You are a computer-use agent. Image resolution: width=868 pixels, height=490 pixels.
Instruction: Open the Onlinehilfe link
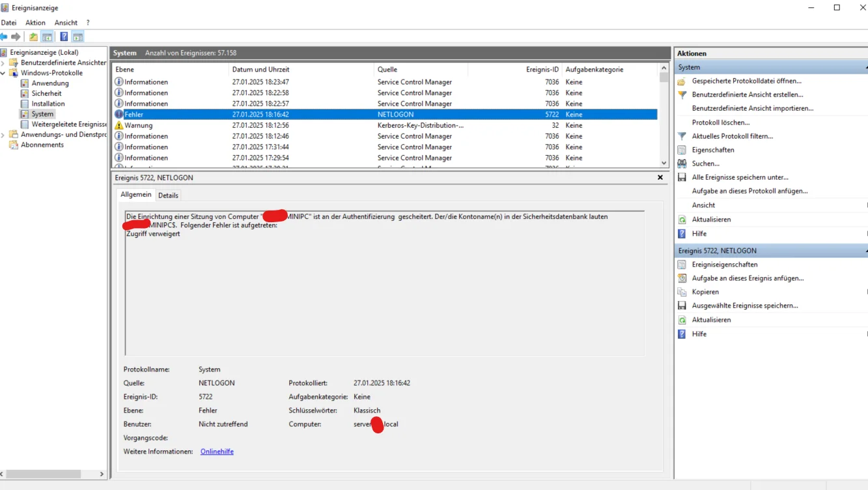coord(217,452)
